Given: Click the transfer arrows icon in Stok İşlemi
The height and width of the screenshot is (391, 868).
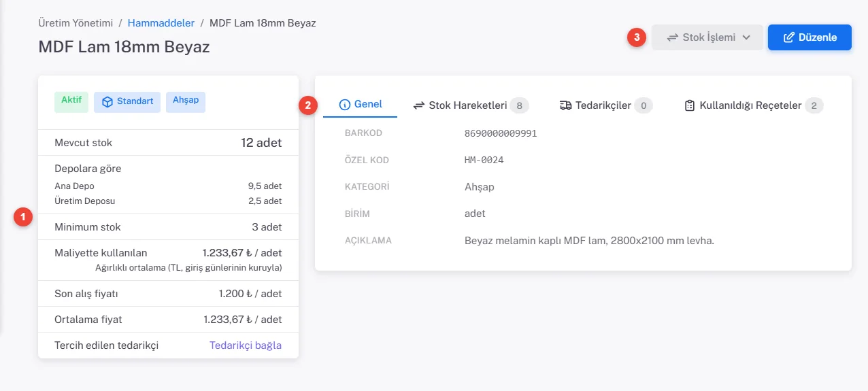Looking at the screenshot, I should pyautogui.click(x=672, y=37).
